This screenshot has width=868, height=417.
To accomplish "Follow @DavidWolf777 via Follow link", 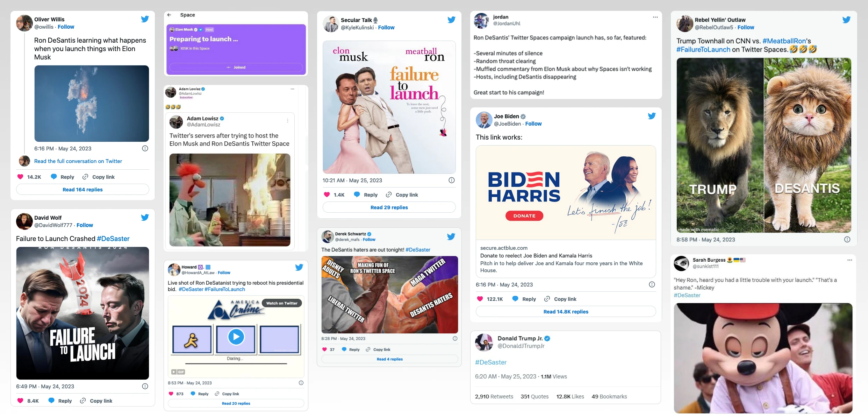I will click(85, 225).
